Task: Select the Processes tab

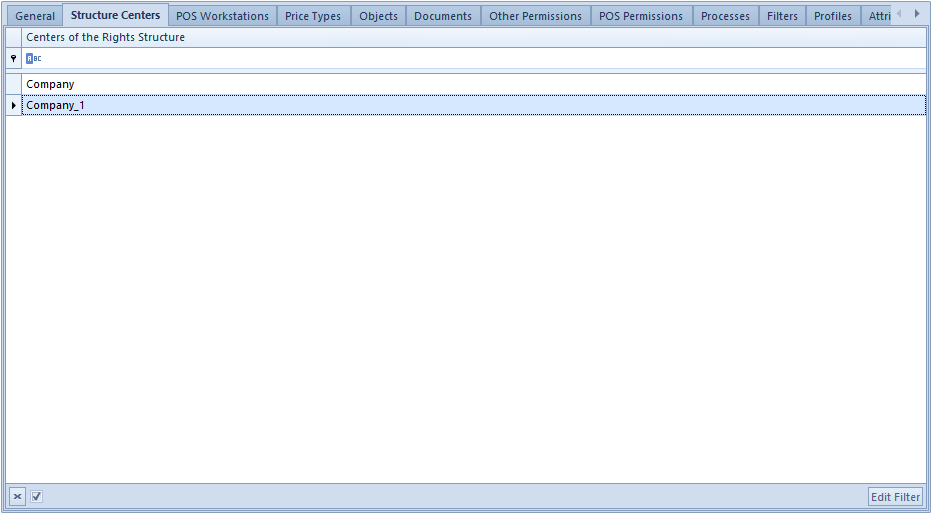Action: point(725,16)
